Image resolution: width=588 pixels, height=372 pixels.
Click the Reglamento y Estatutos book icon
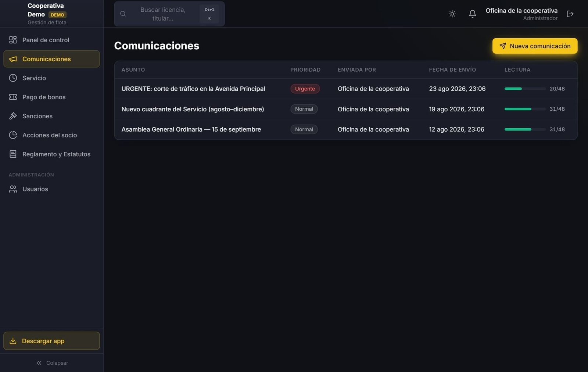[13, 154]
